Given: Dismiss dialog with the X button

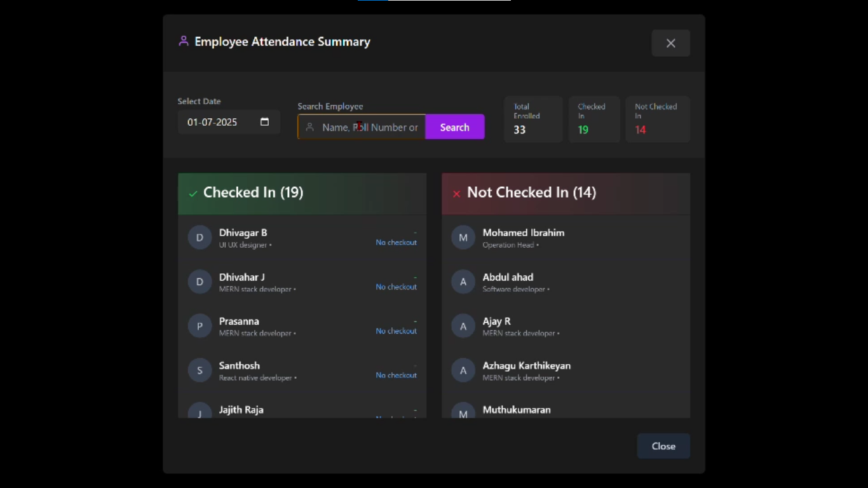Looking at the screenshot, I should coord(670,43).
